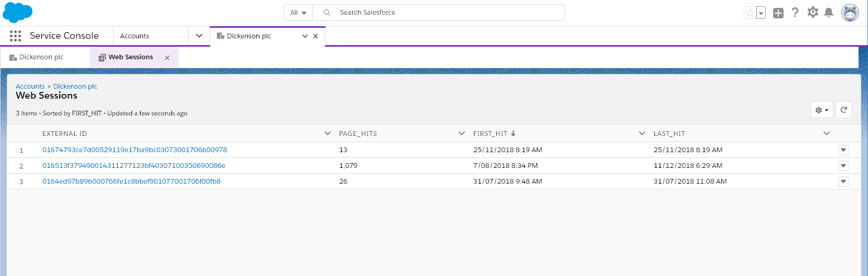Open record 01674793ce7d00529119e17ba9bc03073001706b00978

click(135, 150)
